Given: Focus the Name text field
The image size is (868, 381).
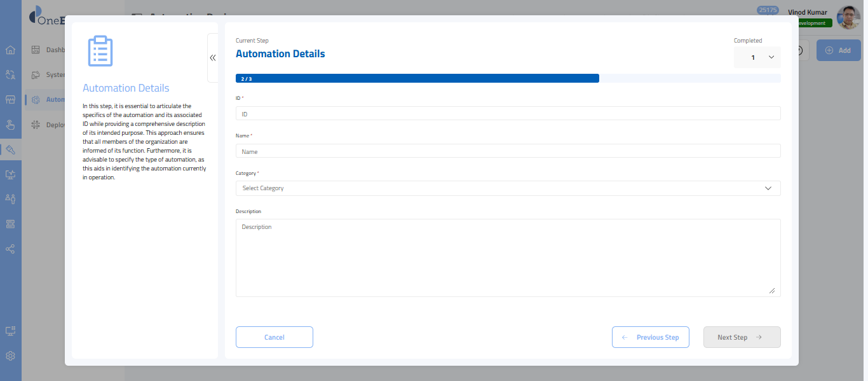Looking at the screenshot, I should tap(508, 151).
